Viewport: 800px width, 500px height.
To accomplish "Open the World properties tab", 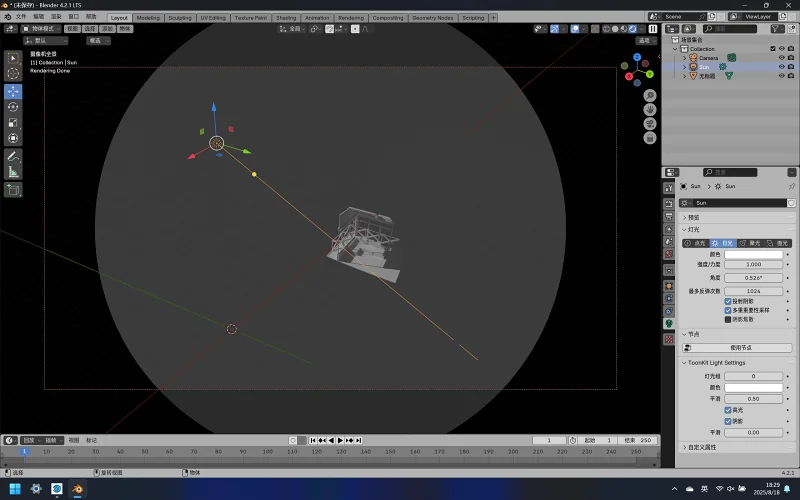I will (x=669, y=254).
